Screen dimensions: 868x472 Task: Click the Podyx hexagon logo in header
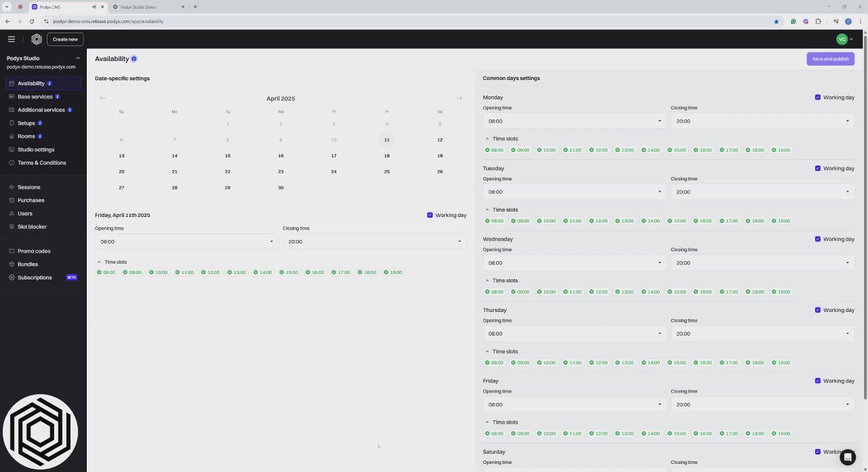click(37, 39)
